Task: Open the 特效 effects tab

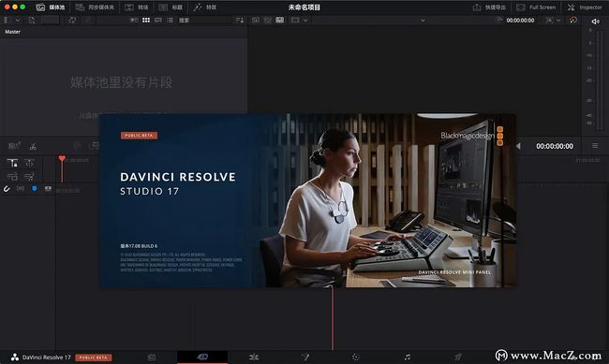Action: pos(205,7)
